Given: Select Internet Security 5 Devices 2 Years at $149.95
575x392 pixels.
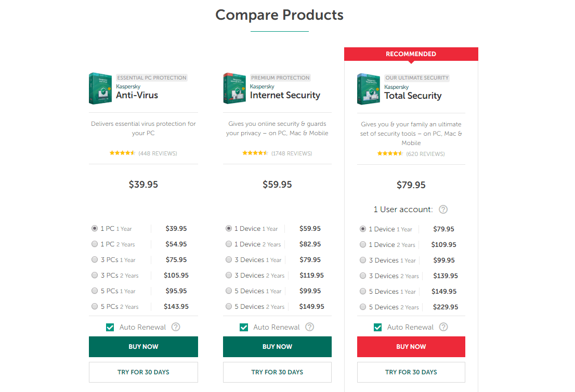Looking at the screenshot, I should (229, 306).
